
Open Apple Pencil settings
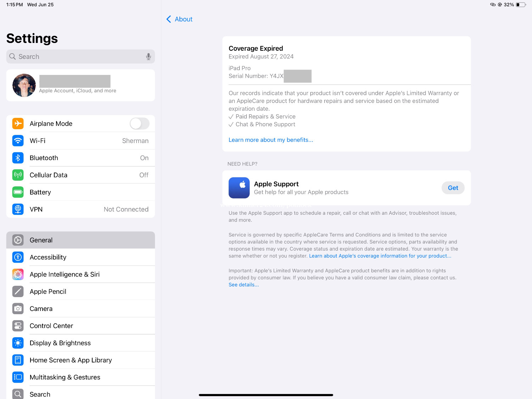tap(81, 291)
